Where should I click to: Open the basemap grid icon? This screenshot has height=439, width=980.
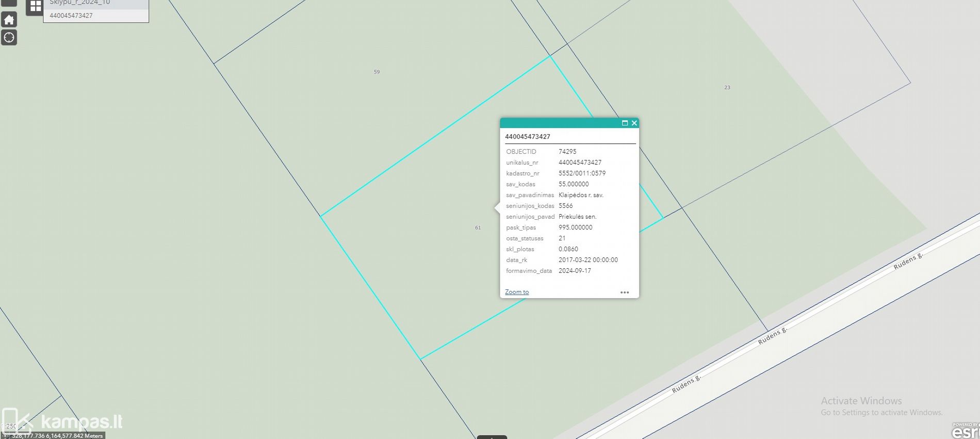(35, 6)
